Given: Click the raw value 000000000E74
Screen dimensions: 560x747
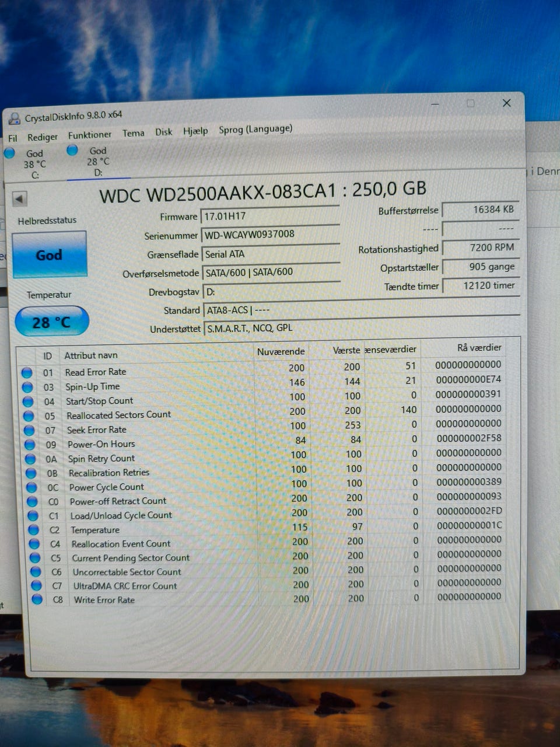Looking at the screenshot, I should 468,379.
